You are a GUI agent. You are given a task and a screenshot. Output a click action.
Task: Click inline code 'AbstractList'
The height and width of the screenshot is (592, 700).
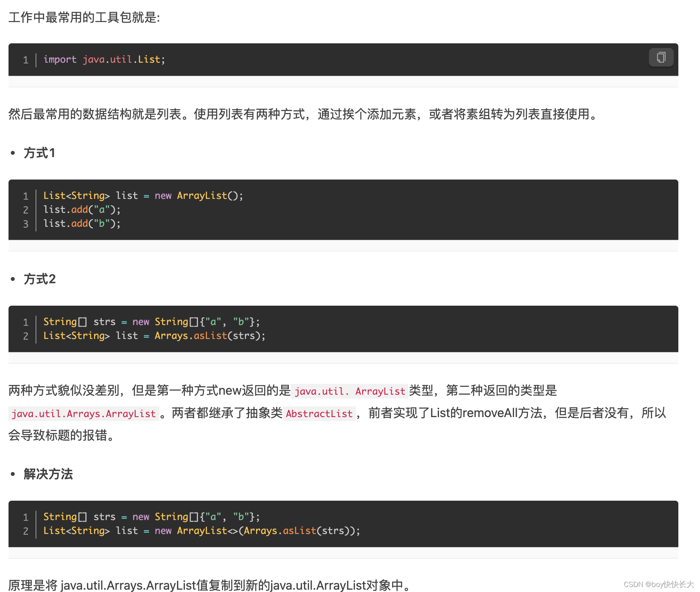coord(319,414)
